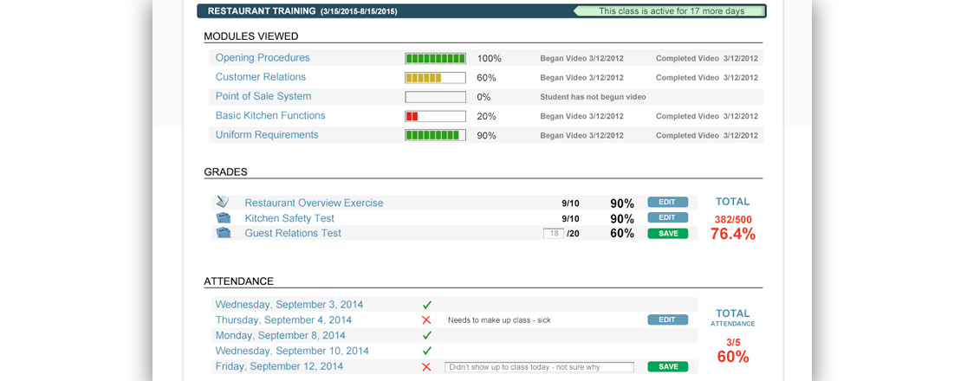Click the red X for Friday, September 12
Image resolution: width=980 pixels, height=381 pixels.
427,366
